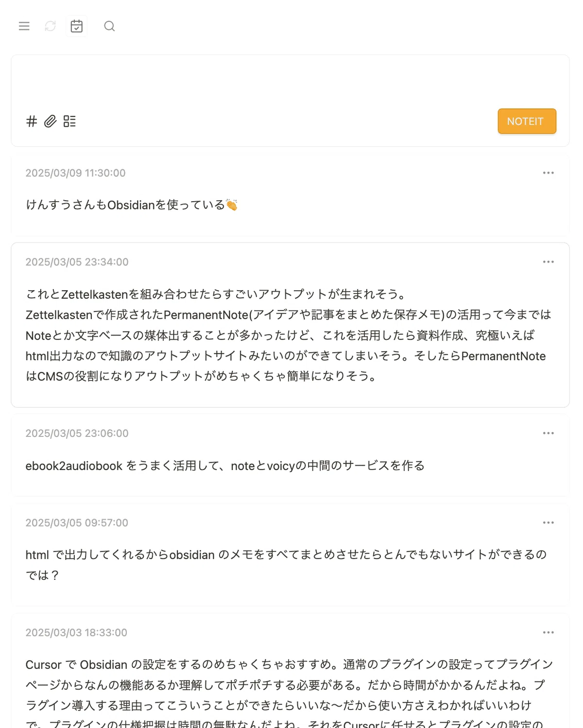The height and width of the screenshot is (728, 583).
Task: Click the ebook2audiobook memo text
Action: pyautogui.click(x=225, y=466)
